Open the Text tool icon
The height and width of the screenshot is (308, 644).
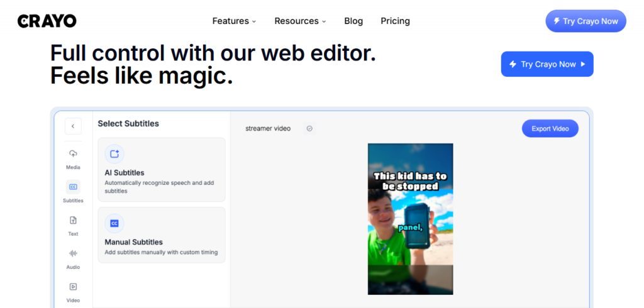click(73, 221)
